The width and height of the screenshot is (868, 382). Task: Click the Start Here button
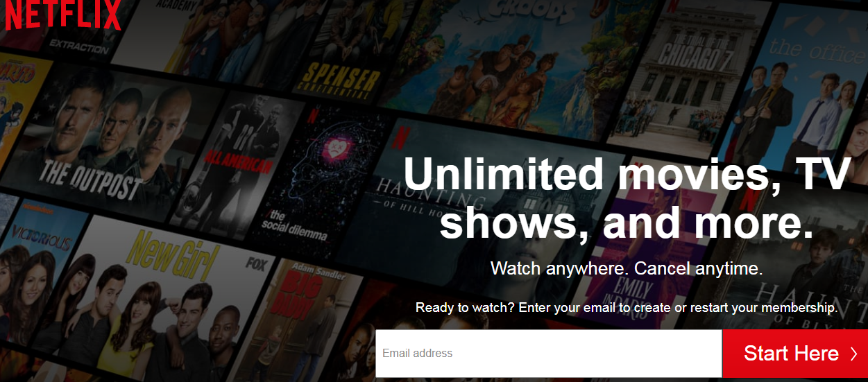[795, 354]
